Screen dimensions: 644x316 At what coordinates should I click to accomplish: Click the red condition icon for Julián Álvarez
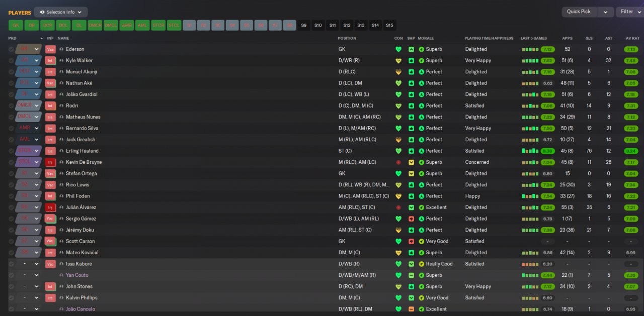point(398,207)
